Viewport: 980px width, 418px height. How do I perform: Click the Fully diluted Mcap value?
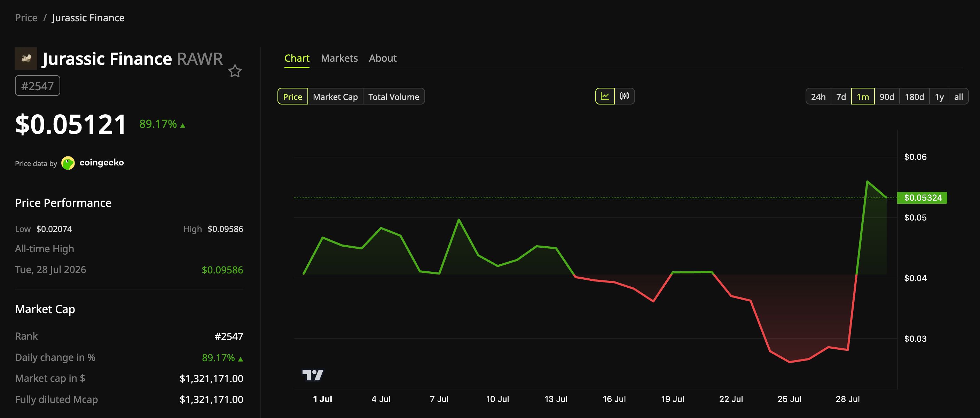pos(211,399)
